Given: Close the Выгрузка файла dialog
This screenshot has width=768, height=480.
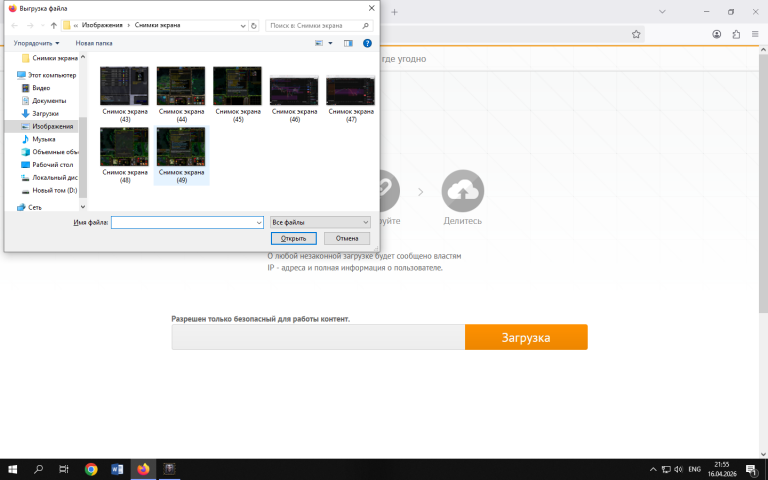Looking at the screenshot, I should coord(371,8).
